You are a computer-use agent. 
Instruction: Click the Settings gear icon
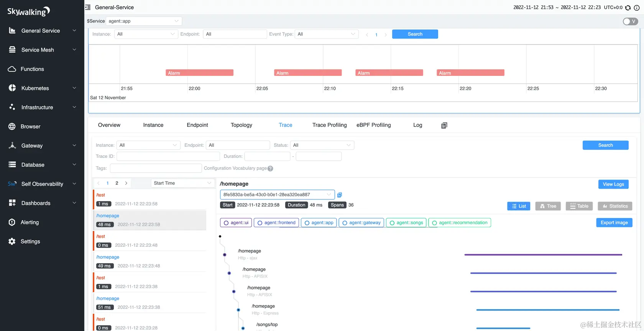coord(12,241)
